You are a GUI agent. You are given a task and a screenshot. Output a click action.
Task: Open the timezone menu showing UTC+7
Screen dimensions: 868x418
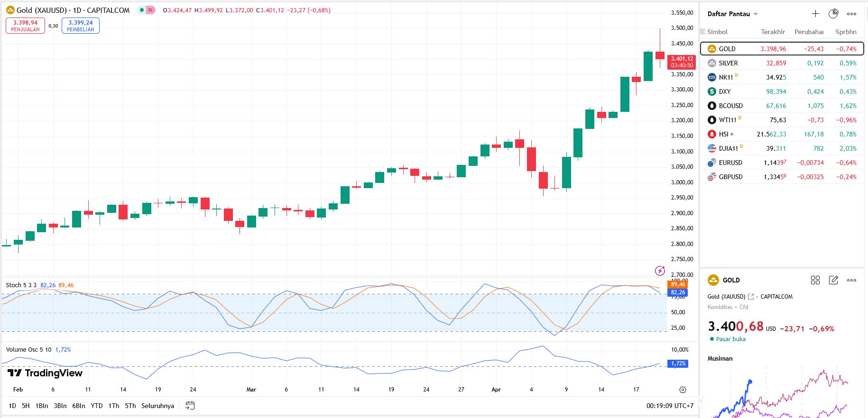tap(670, 406)
